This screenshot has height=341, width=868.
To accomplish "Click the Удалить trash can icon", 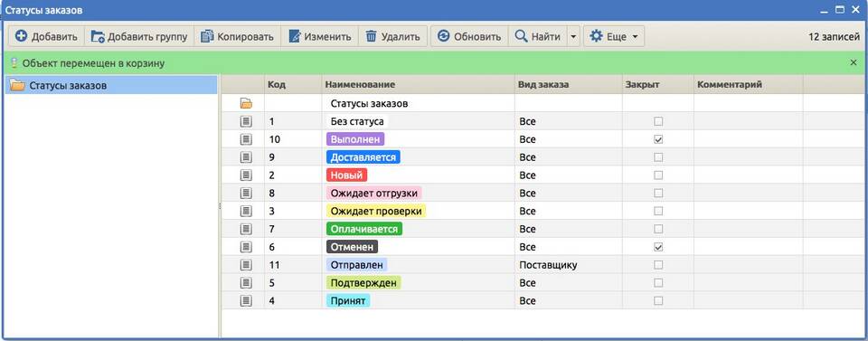I will pos(371,36).
